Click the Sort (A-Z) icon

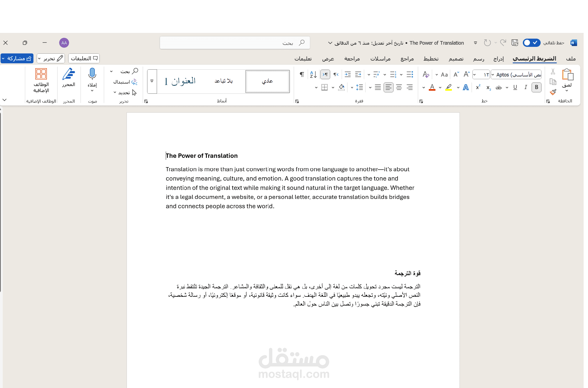pos(313,74)
